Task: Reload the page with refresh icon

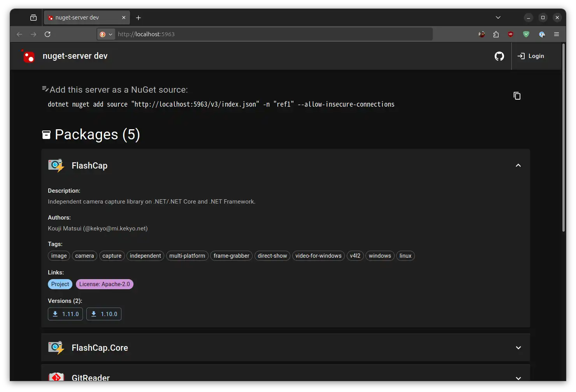Action: (47, 34)
